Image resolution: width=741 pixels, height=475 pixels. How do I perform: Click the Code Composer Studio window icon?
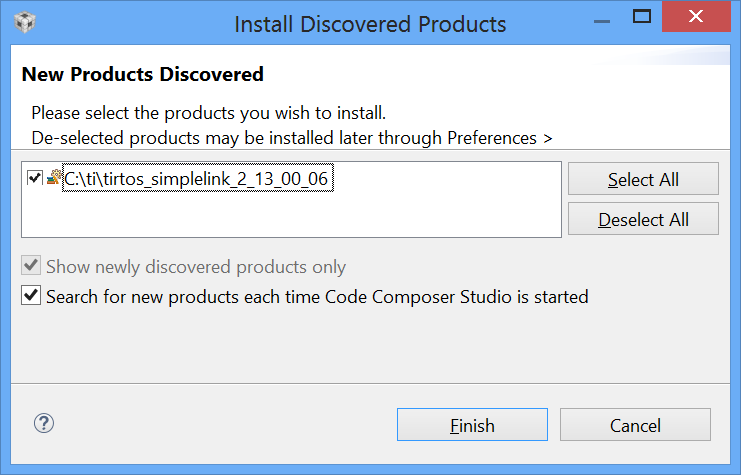[27, 22]
